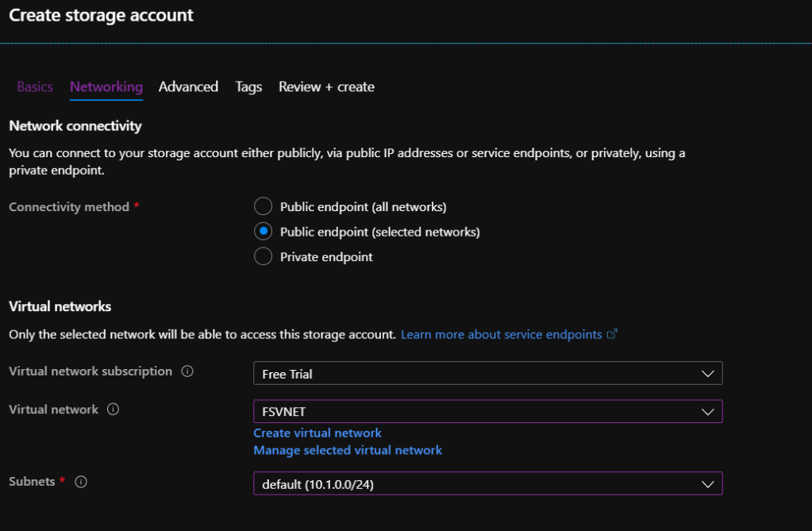Screen dimensions: 812x531
Task: Expand the FSVNET virtual network dropdown
Action: pyautogui.click(x=487, y=412)
